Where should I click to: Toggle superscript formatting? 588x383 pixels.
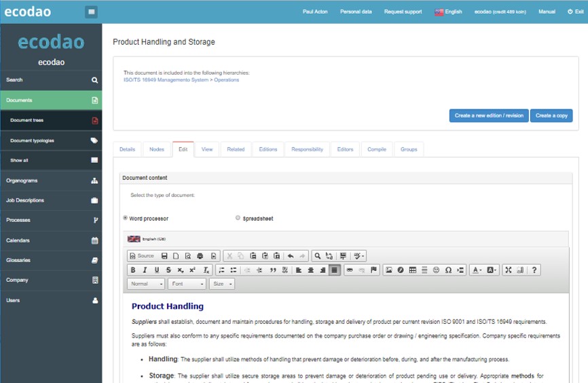coord(192,270)
